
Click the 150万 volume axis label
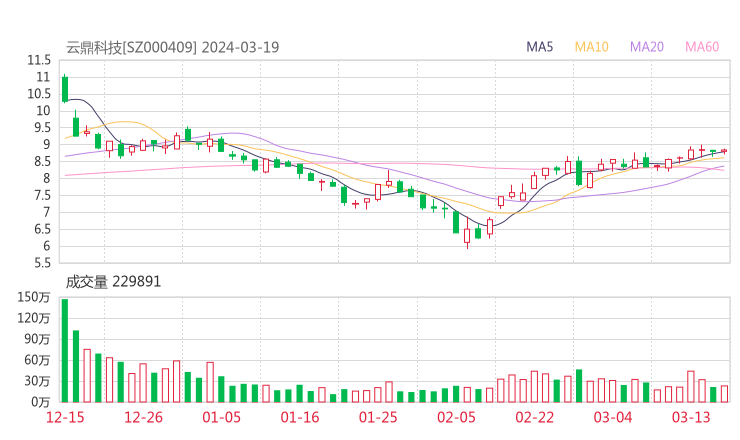(x=34, y=297)
